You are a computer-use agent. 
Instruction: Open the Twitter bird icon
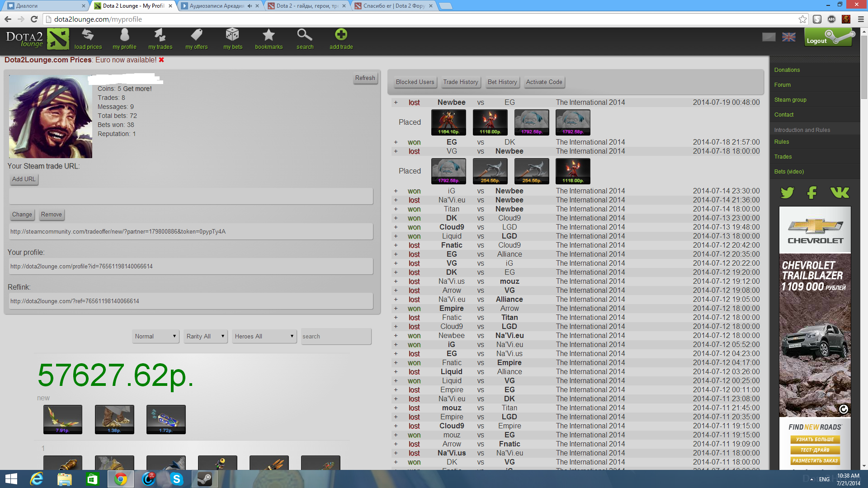coord(787,192)
